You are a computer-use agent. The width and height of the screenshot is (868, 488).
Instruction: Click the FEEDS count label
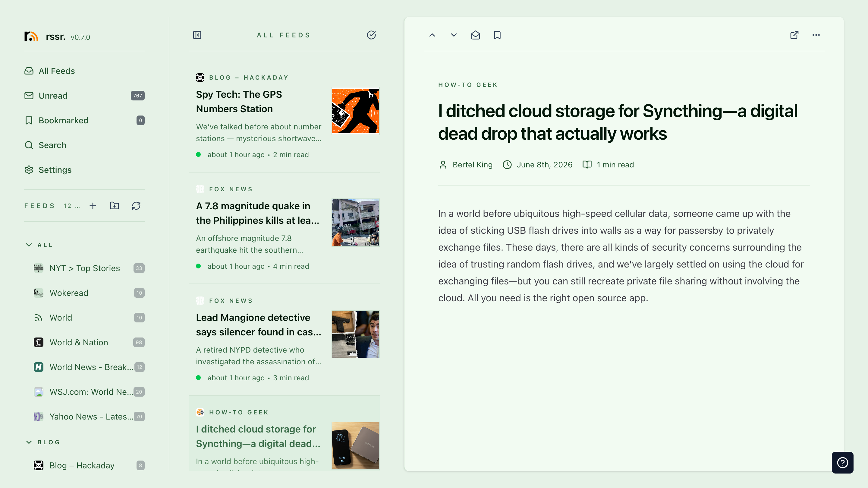[x=71, y=206]
